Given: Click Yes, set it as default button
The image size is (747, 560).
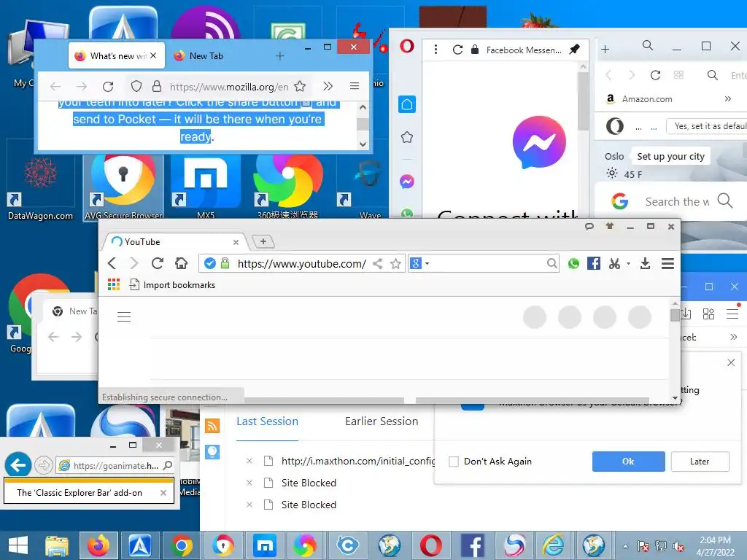Looking at the screenshot, I should pos(706,125).
